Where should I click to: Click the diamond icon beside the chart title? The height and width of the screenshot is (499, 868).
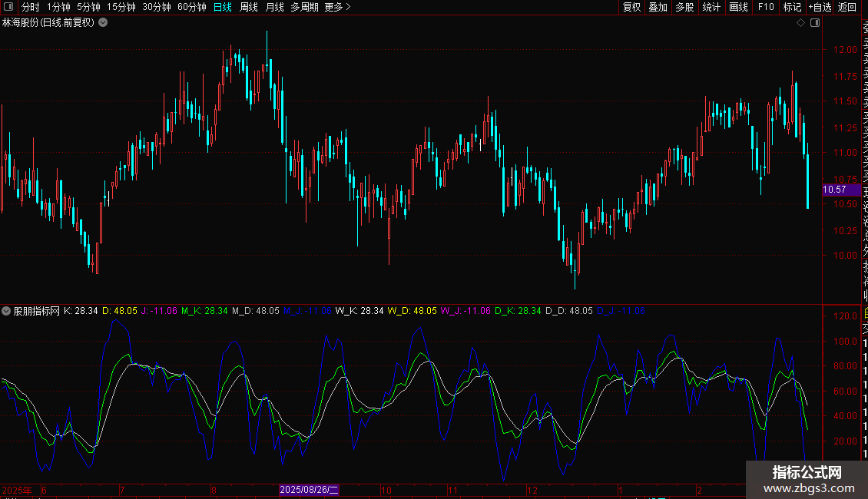[800, 23]
